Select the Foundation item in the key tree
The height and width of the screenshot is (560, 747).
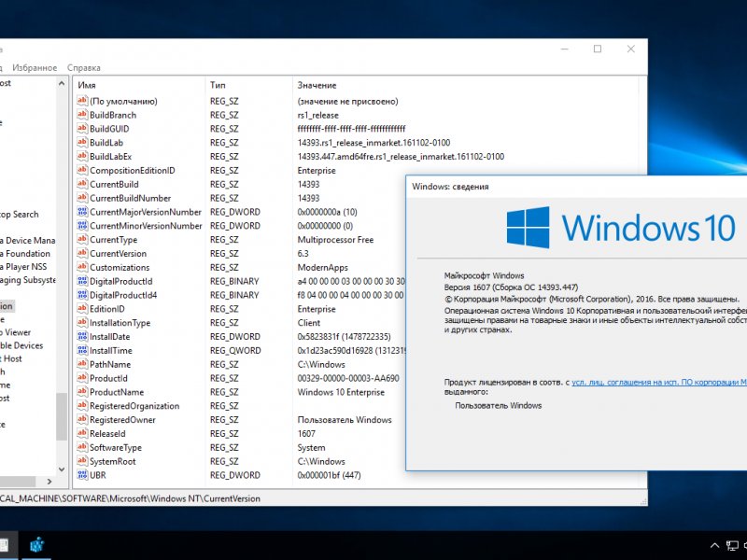coord(25,253)
